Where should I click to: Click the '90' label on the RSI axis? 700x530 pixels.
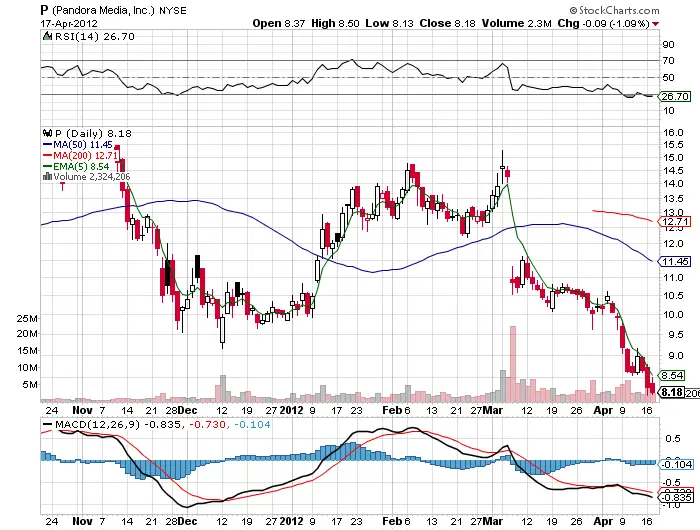[x=669, y=44]
